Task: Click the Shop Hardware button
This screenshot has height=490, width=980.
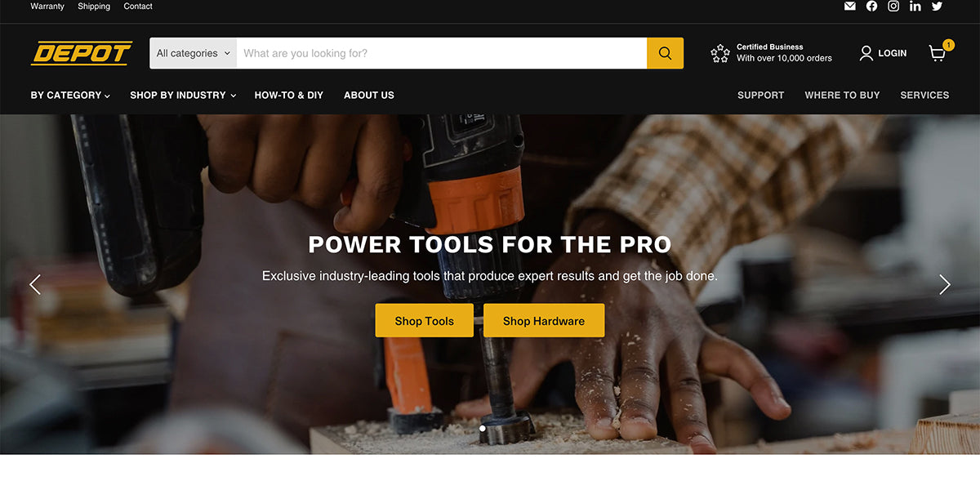Action: click(x=544, y=321)
